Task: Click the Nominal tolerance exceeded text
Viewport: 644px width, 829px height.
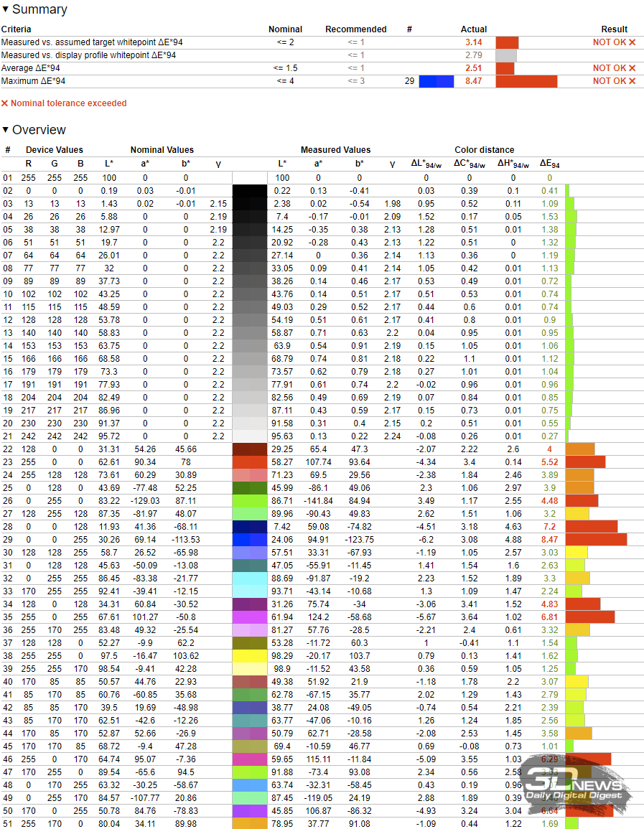Action: 68,103
